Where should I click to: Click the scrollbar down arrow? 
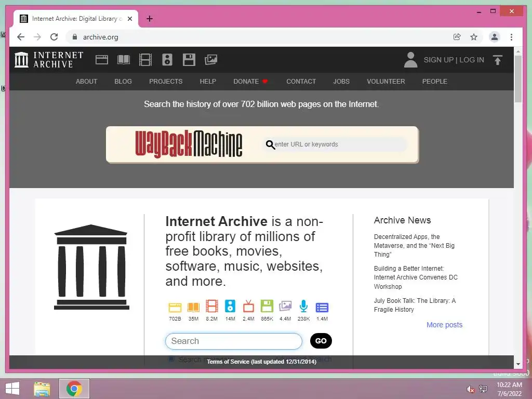click(518, 364)
